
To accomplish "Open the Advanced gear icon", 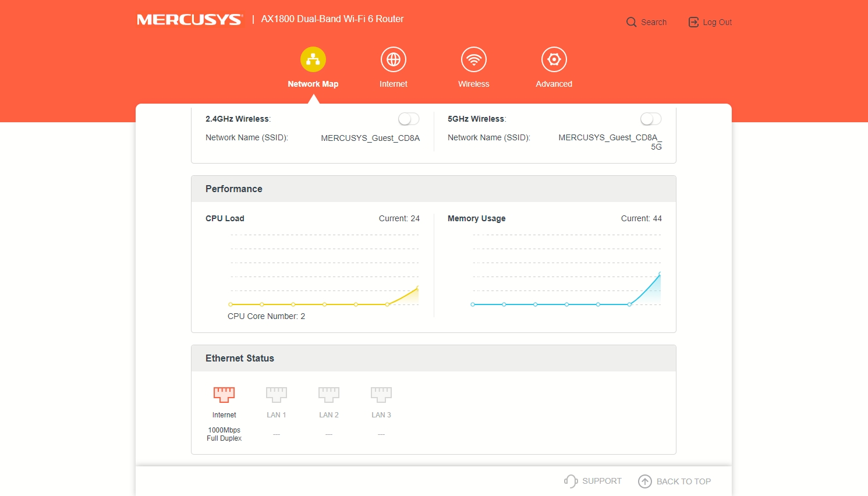I will pos(554,59).
